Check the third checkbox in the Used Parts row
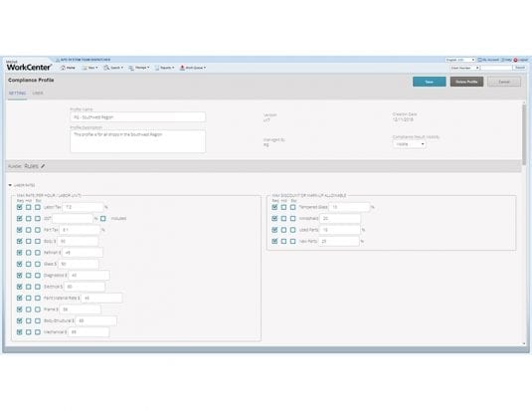Viewport: 532px width, 411px height. (x=292, y=230)
